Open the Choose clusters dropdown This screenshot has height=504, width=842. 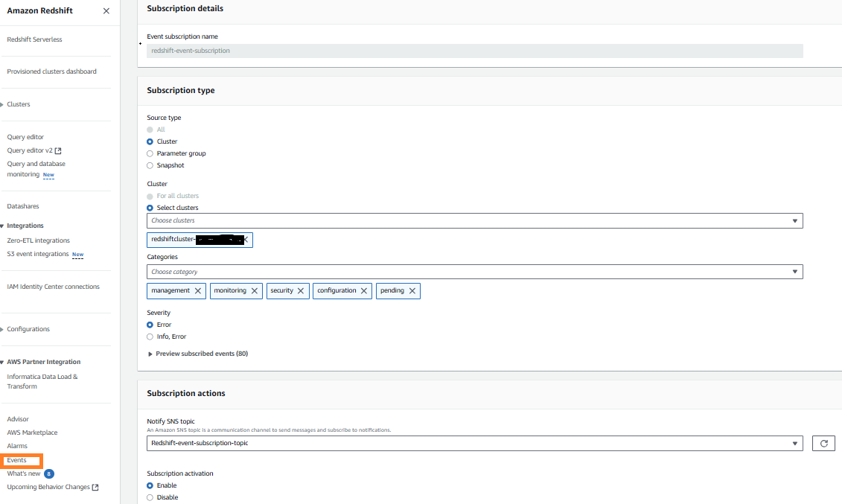[x=474, y=220]
